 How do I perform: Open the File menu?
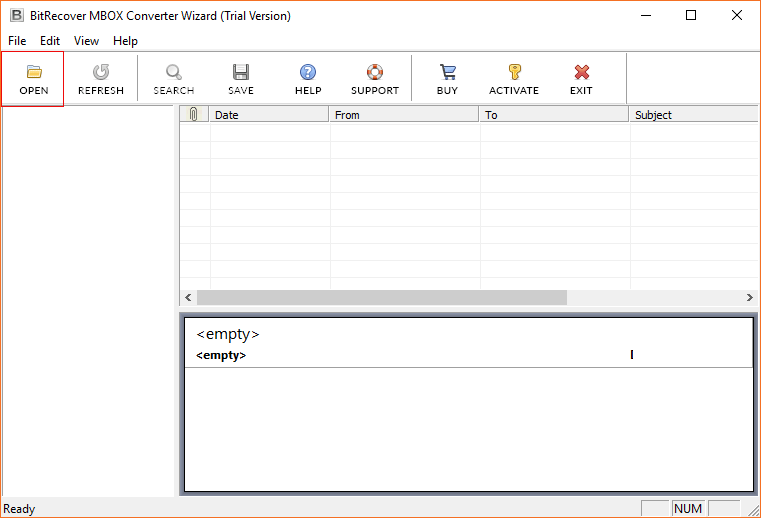pyautogui.click(x=17, y=41)
